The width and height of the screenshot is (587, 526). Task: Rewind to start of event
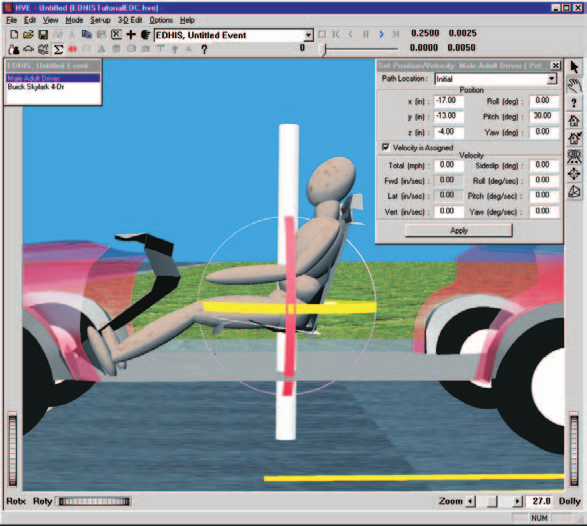click(x=336, y=34)
